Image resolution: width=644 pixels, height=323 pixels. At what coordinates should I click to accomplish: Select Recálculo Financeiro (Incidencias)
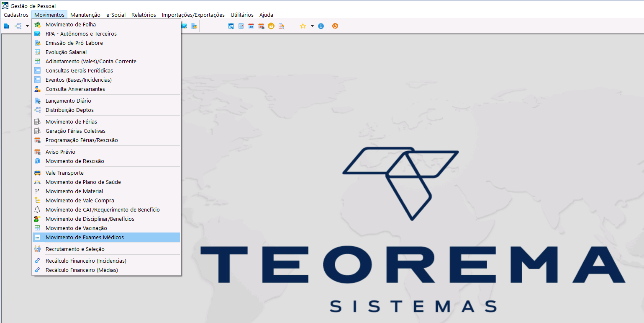click(106, 261)
